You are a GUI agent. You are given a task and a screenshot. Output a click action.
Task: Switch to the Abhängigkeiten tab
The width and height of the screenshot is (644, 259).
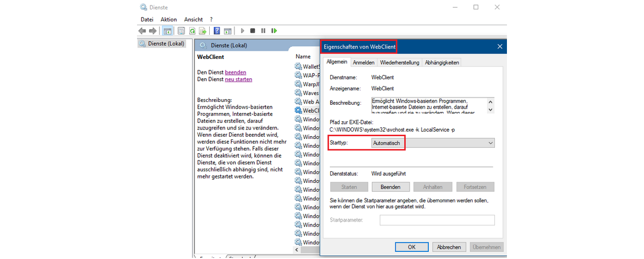click(x=441, y=62)
